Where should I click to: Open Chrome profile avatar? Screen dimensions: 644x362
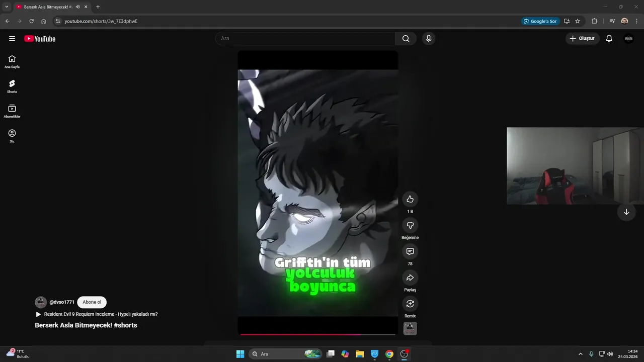click(624, 21)
